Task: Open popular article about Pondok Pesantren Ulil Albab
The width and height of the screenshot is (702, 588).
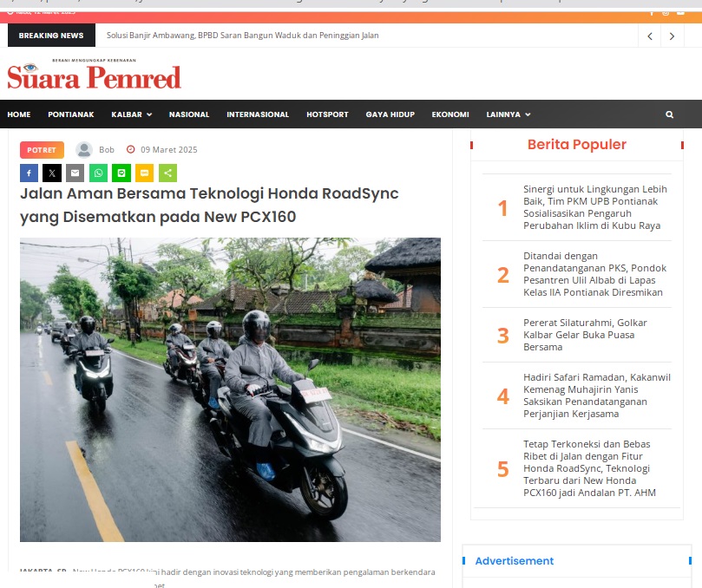Action: pyautogui.click(x=594, y=274)
